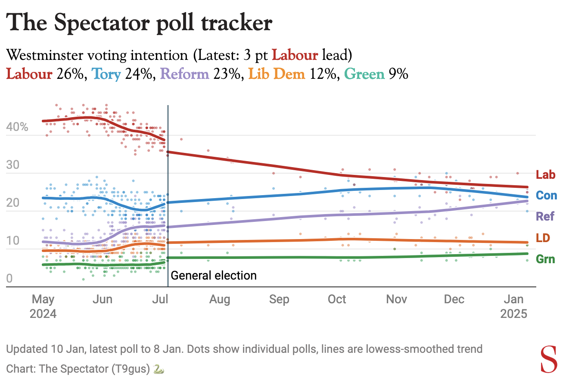Select the blue Con line label
Image resolution: width=572 pixels, height=392 pixels.
546,196
